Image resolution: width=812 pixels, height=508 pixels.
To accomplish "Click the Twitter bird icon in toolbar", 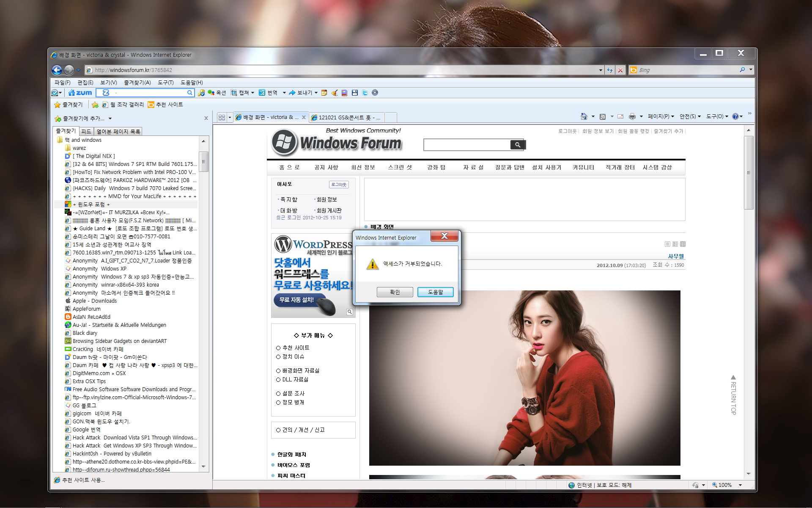I will pos(365,93).
